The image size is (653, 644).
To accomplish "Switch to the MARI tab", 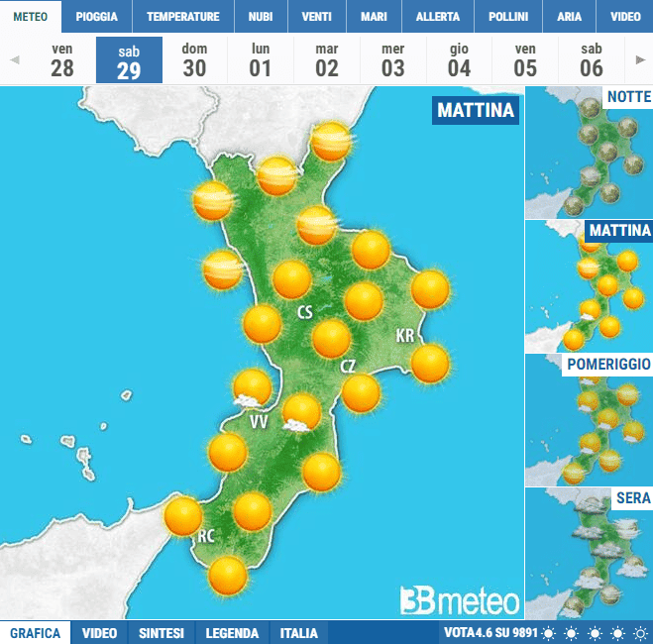I will [374, 17].
